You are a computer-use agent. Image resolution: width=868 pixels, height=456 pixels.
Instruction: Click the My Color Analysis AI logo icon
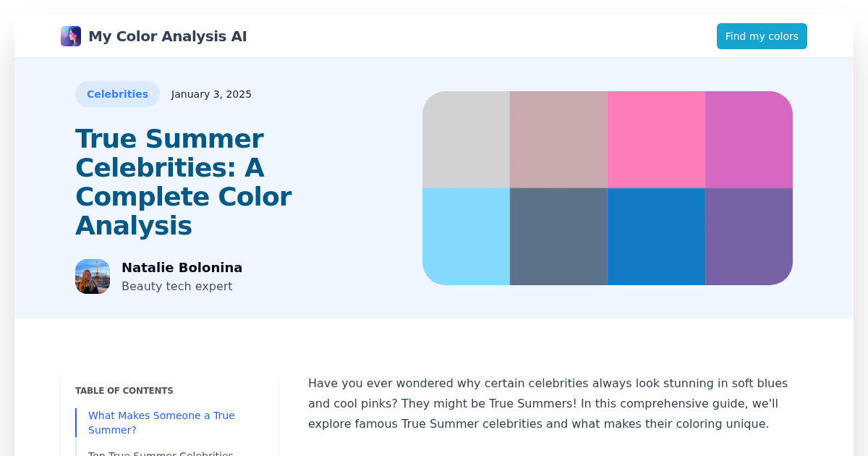point(70,35)
